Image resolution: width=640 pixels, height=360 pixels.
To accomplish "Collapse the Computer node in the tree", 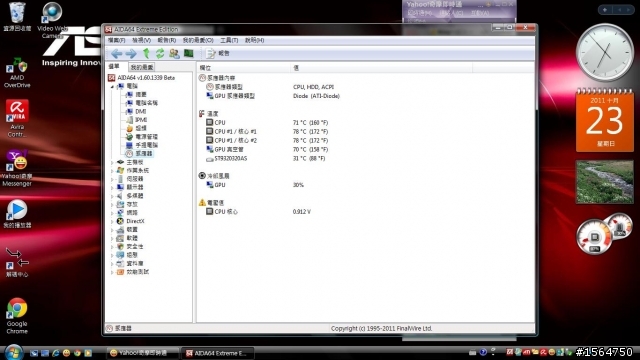I will tap(112, 87).
